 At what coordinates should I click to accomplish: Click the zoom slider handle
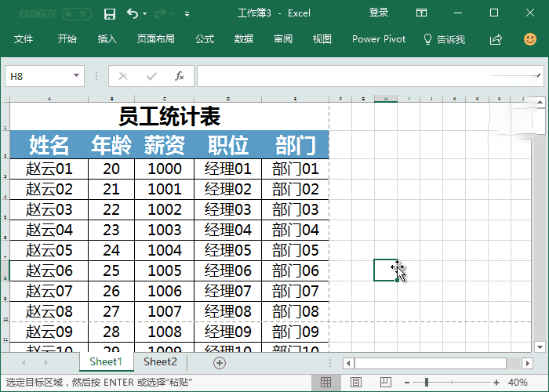427,383
